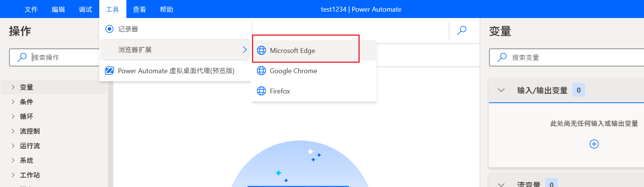Open the 调试 menu

(85, 9)
